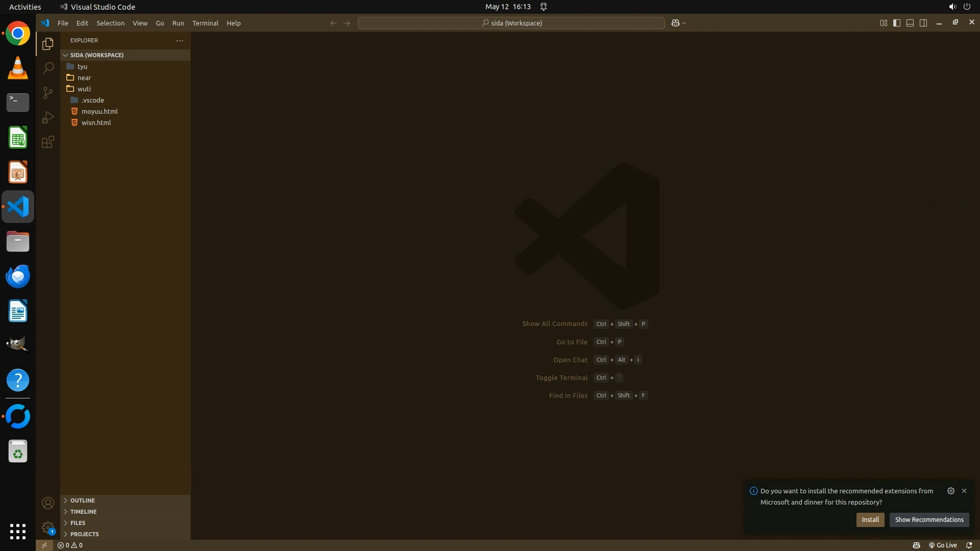Expand the TIMELINE section
Image resolution: width=980 pixels, height=551 pixels.
[83, 512]
